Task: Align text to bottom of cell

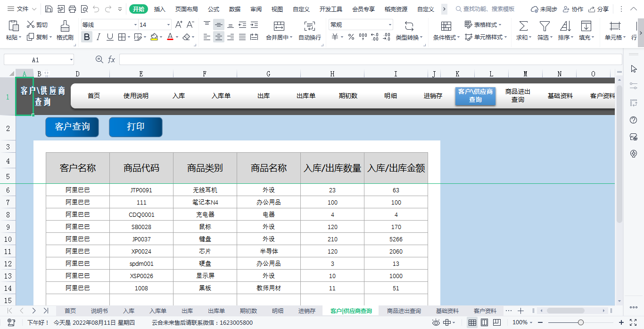Action: [231, 25]
